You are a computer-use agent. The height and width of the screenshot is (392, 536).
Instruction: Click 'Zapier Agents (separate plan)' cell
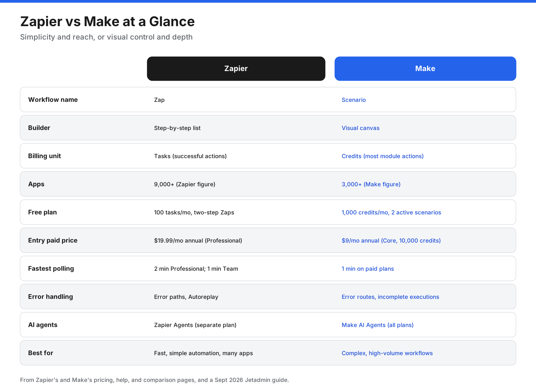click(x=195, y=325)
